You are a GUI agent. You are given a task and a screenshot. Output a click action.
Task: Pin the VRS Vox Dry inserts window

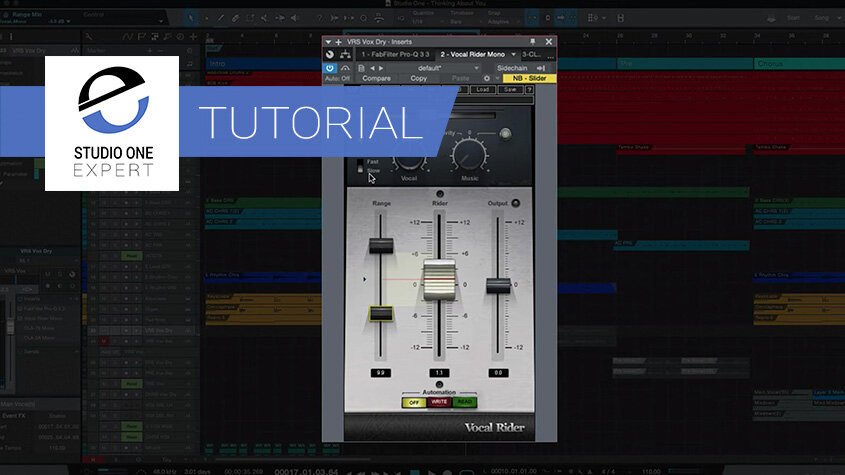tap(532, 42)
